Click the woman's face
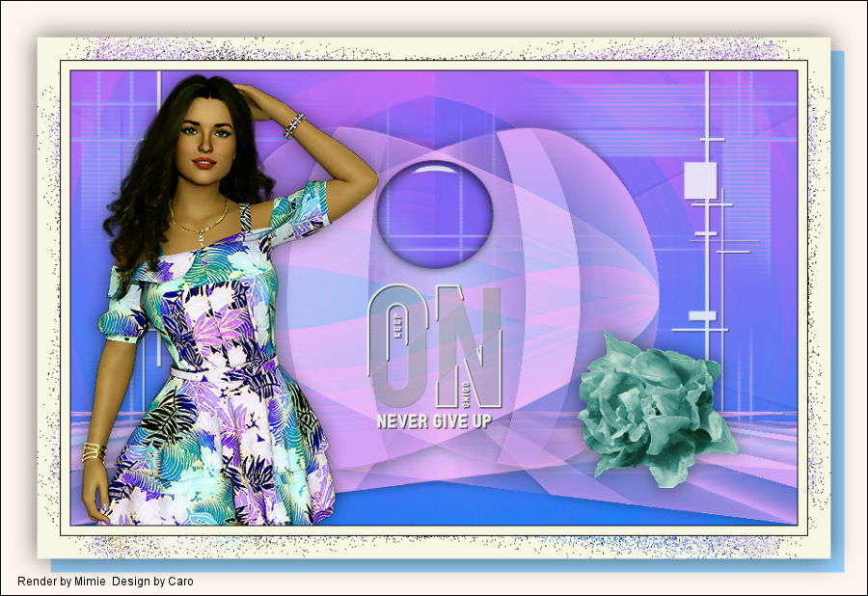Screen dimensions: 868x596 tap(207, 142)
